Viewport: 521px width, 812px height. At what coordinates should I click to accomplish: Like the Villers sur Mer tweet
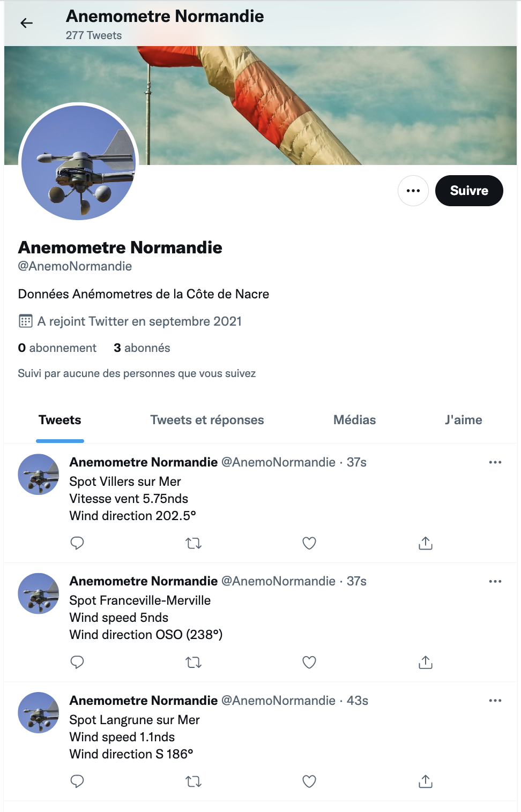(x=309, y=543)
